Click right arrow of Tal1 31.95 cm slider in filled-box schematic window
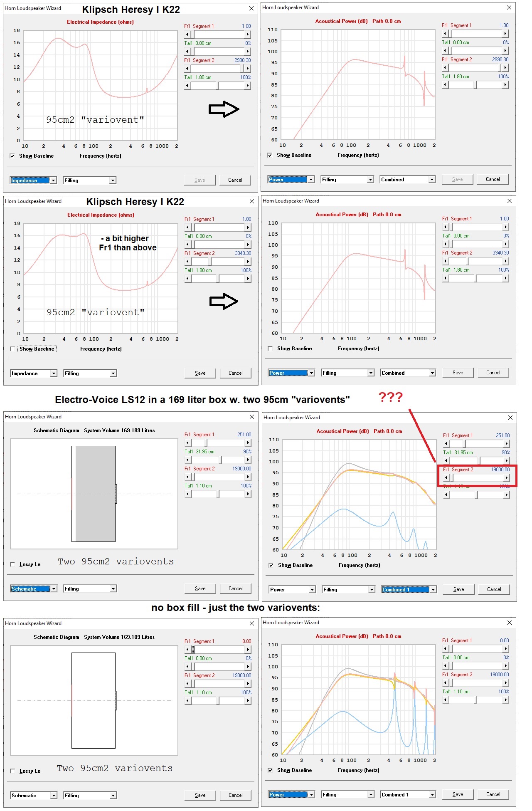 (248, 460)
